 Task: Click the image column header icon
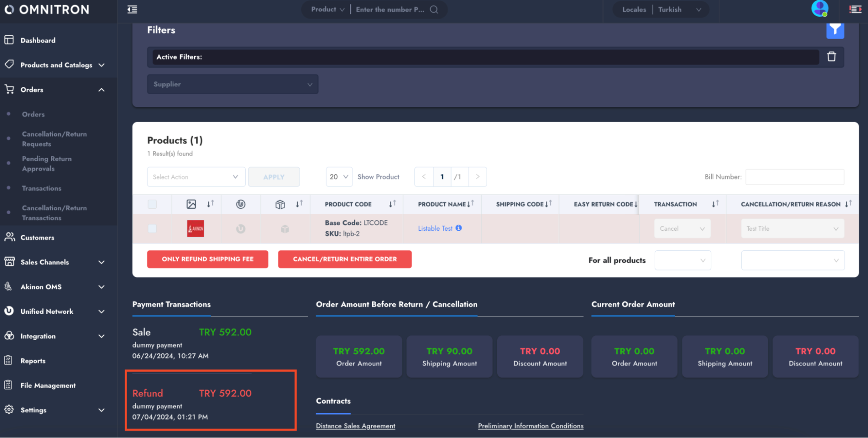coord(191,204)
